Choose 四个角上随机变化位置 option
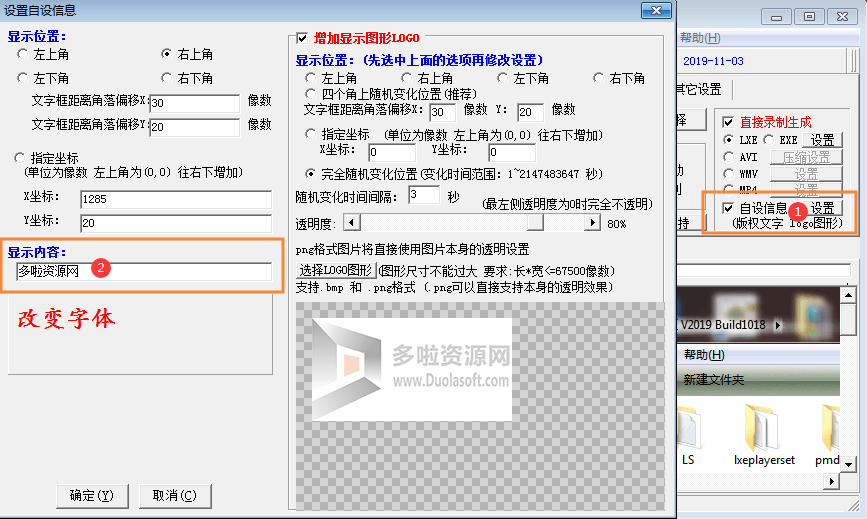This screenshot has height=519, width=867. point(310,94)
